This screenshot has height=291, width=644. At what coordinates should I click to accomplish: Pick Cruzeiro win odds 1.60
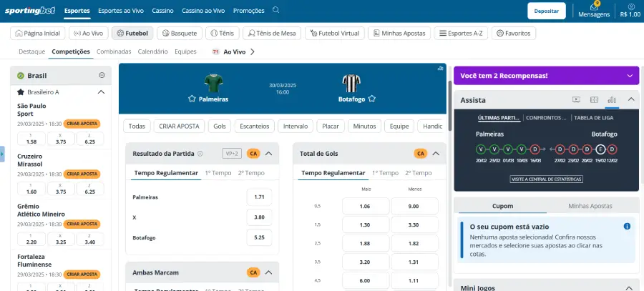tap(31, 189)
